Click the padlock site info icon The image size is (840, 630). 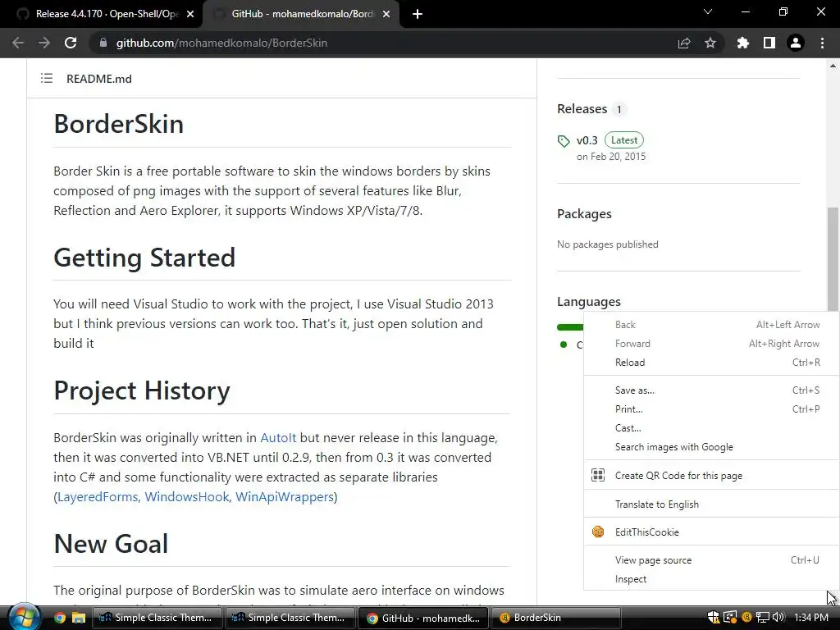(103, 43)
